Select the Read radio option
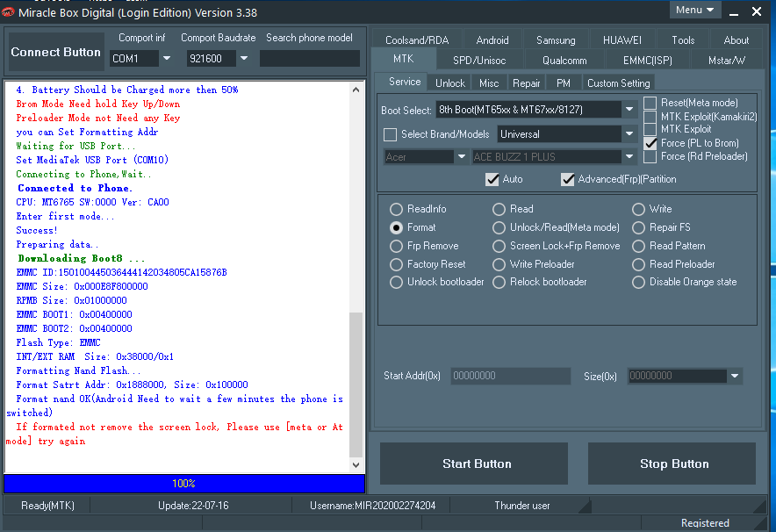The height and width of the screenshot is (532, 776). pyautogui.click(x=499, y=209)
